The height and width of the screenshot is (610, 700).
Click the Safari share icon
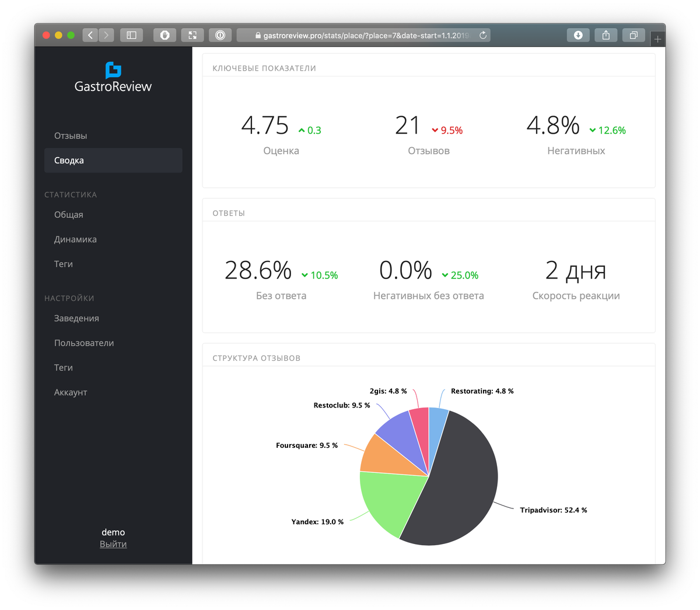click(606, 35)
